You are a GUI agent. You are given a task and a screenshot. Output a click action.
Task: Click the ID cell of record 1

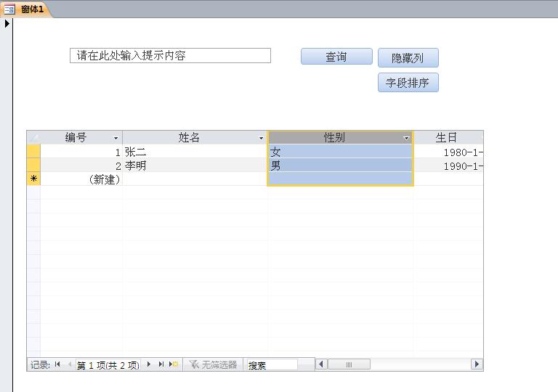[81, 152]
